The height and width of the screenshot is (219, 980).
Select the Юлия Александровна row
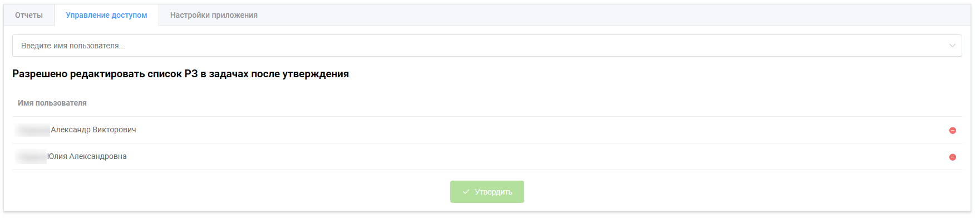click(x=487, y=157)
